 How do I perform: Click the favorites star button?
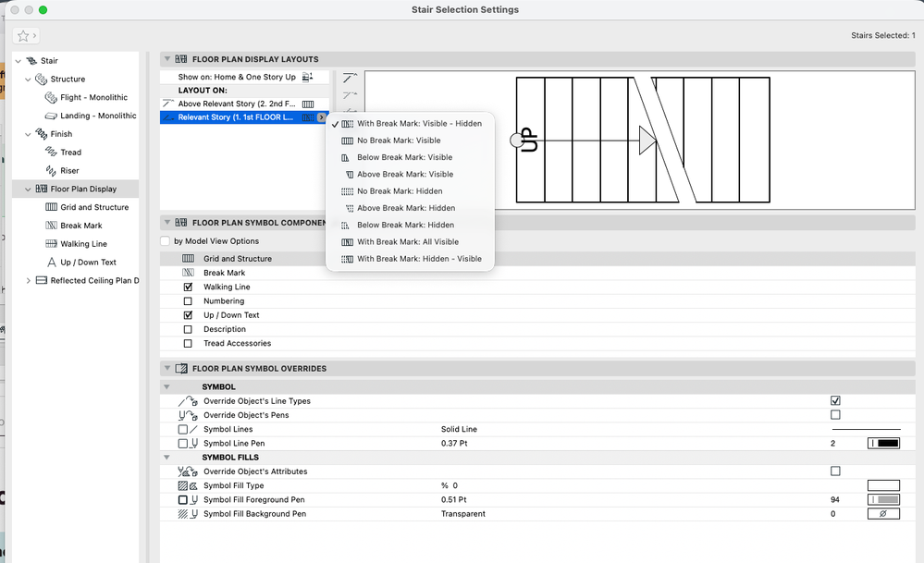(x=25, y=36)
